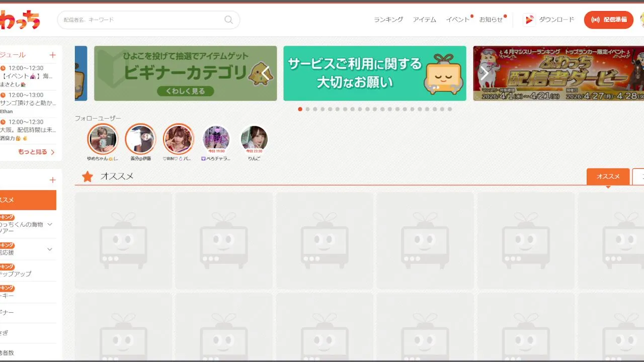Add a category with the category plus icon
Image resolution: width=644 pixels, height=362 pixels.
tap(52, 180)
